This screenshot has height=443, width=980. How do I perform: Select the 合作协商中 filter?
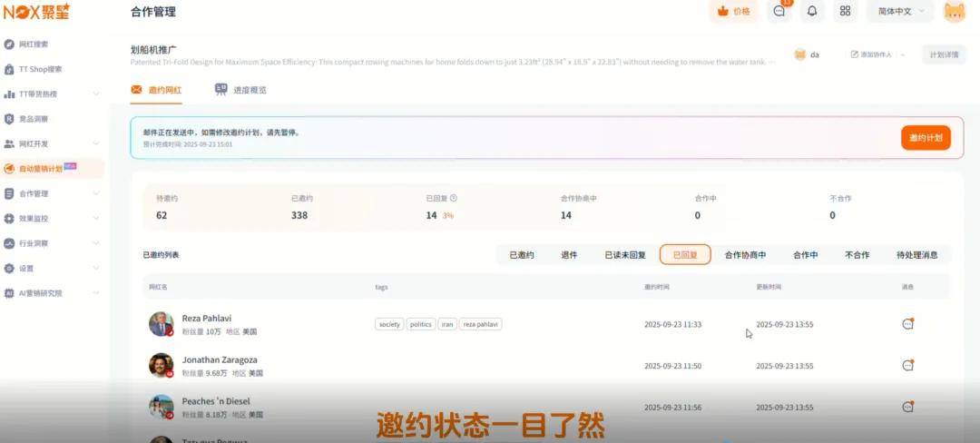[x=745, y=255]
